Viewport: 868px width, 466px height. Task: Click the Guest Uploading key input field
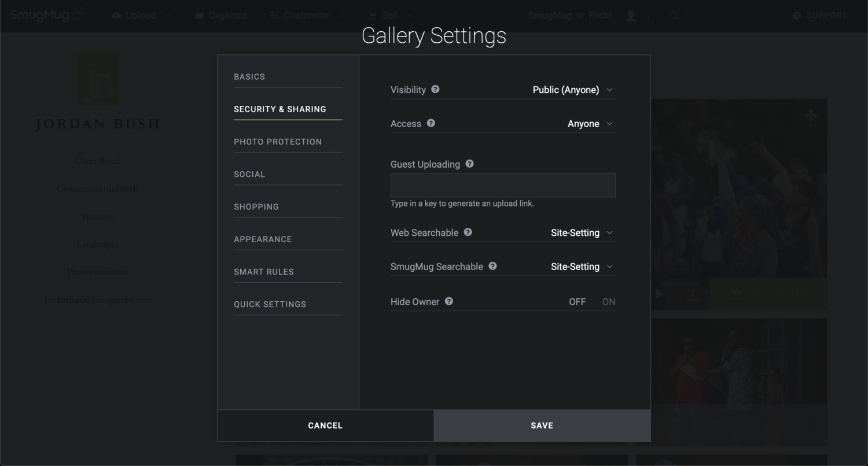[x=503, y=186]
